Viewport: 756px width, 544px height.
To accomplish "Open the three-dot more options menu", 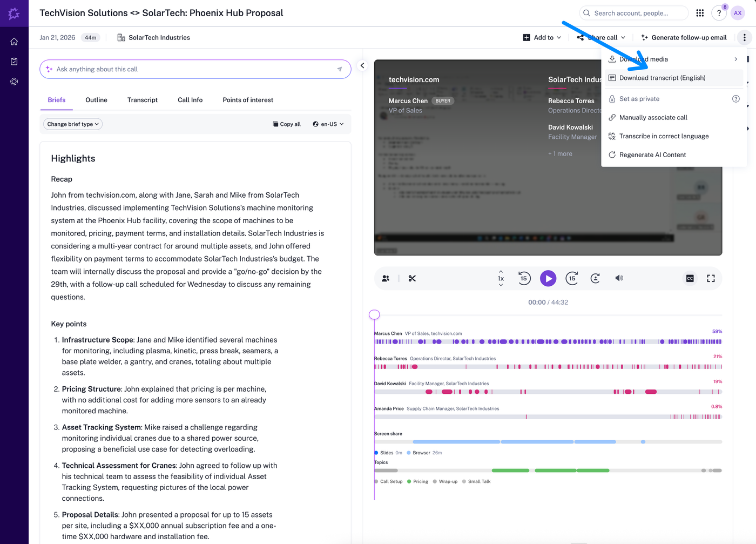I will pyautogui.click(x=744, y=37).
